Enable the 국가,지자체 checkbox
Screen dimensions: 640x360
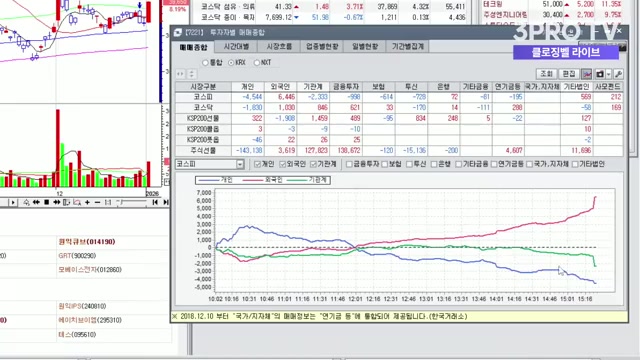tap(529, 164)
